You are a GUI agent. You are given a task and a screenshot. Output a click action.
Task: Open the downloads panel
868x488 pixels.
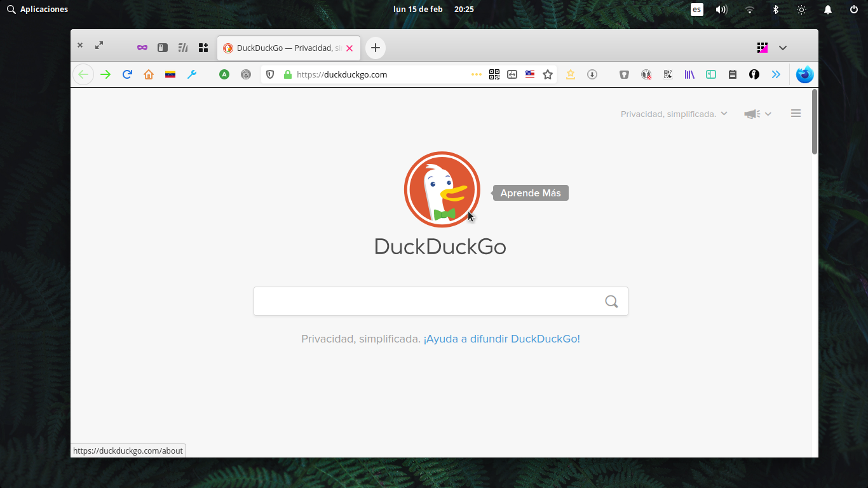(592, 74)
